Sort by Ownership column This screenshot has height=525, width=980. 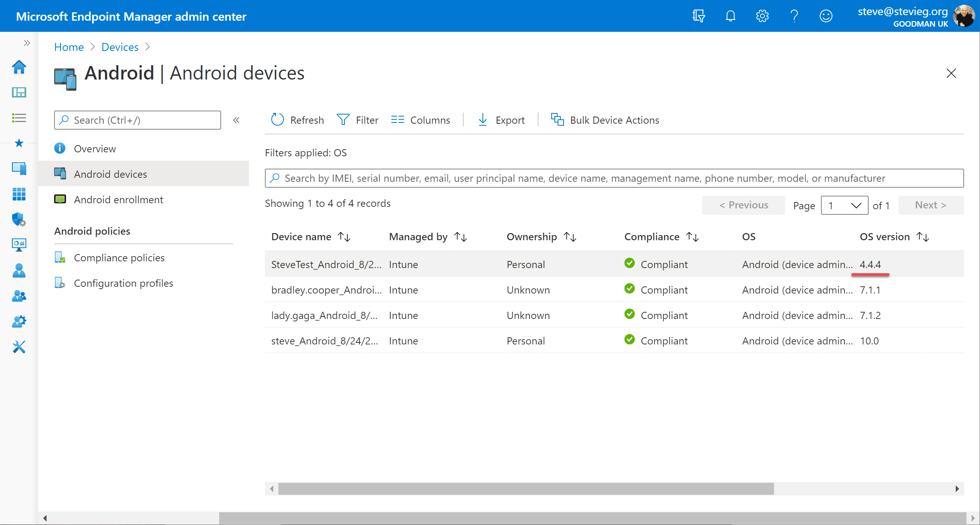542,237
